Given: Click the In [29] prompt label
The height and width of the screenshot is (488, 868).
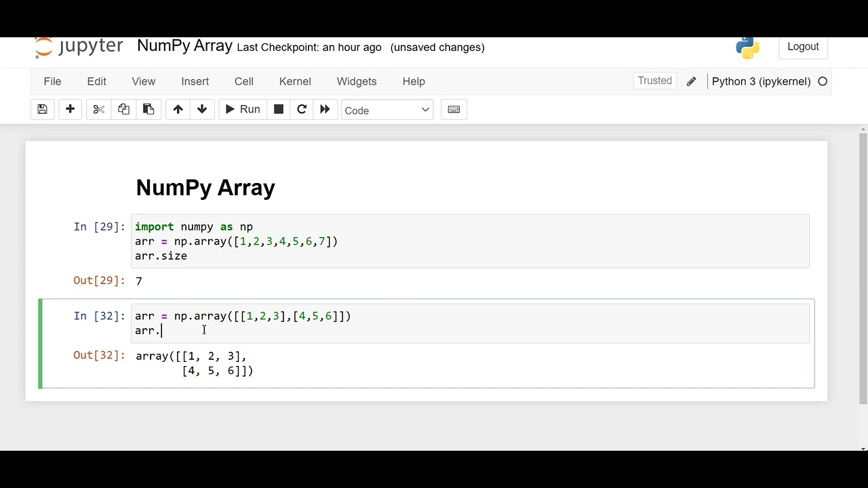Looking at the screenshot, I should [99, 227].
